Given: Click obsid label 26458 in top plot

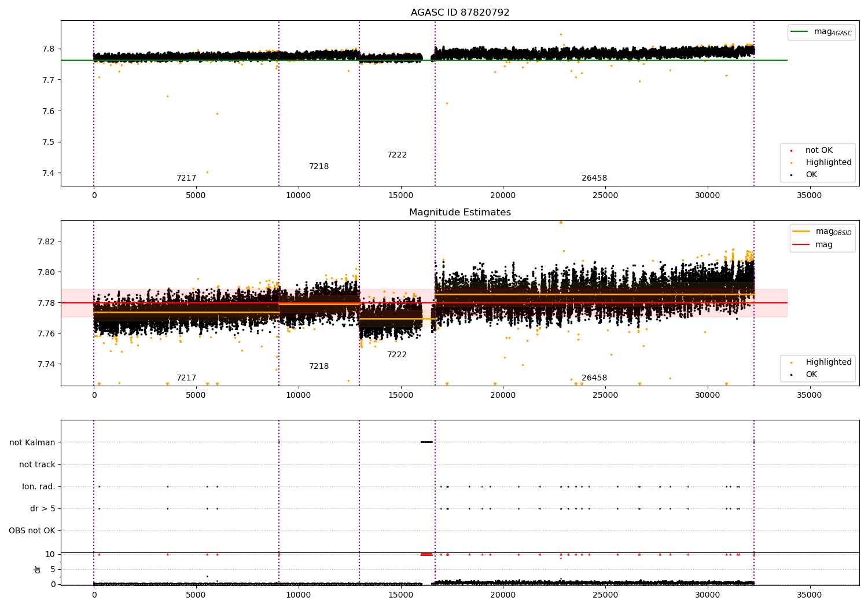Looking at the screenshot, I should 594,178.
